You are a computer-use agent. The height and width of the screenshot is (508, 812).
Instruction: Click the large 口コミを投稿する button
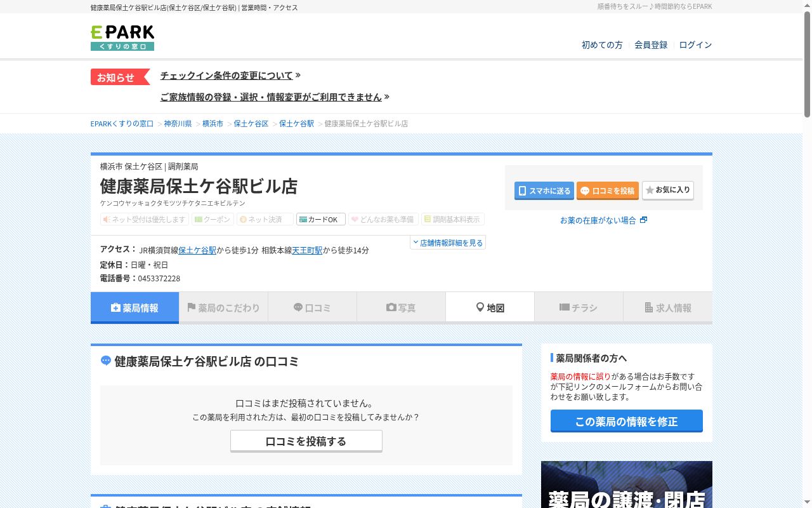tap(306, 441)
